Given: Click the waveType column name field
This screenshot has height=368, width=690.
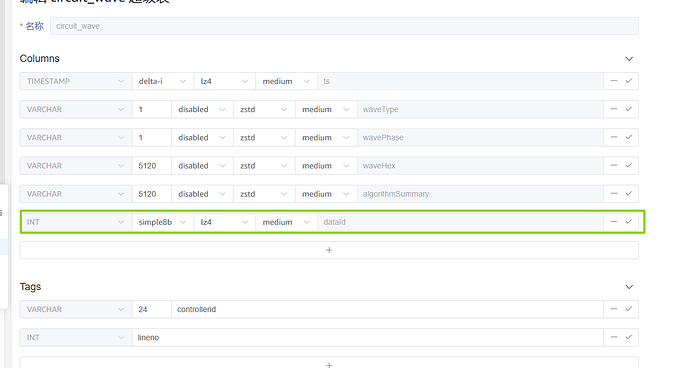Looking at the screenshot, I should pyautogui.click(x=480, y=109).
